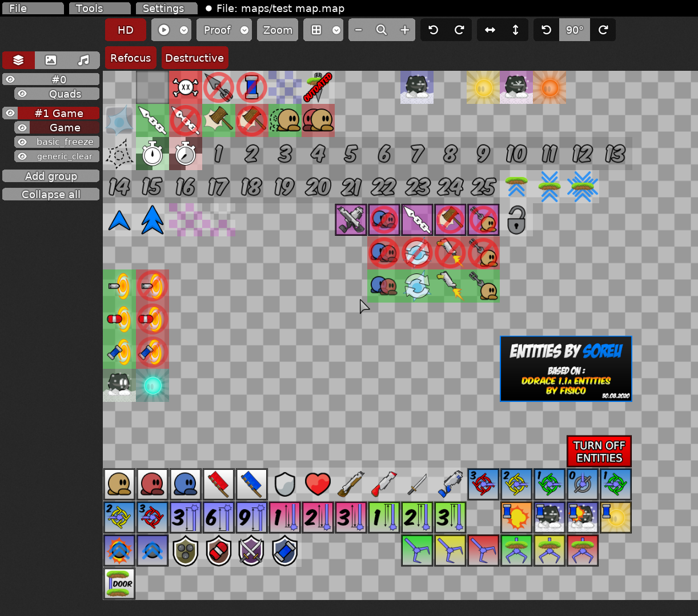Pick the white stopwatch start tile
Viewport: 698px width, 616px height.
153,154
